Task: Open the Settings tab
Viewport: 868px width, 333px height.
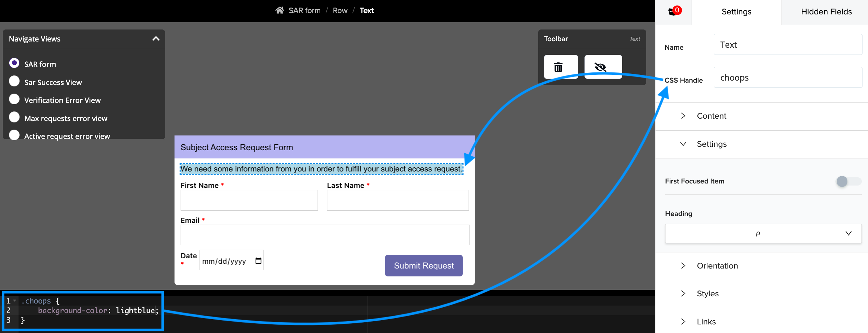Action: tap(736, 12)
